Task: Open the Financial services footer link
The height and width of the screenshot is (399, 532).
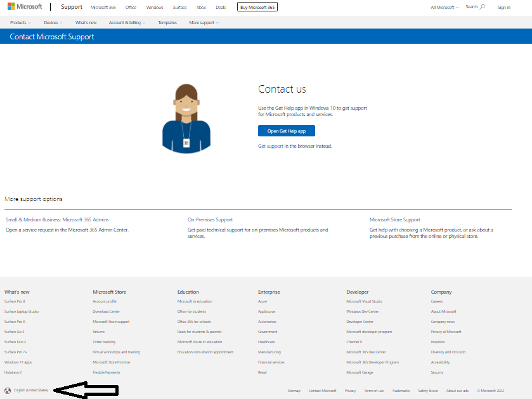Action: click(x=271, y=362)
